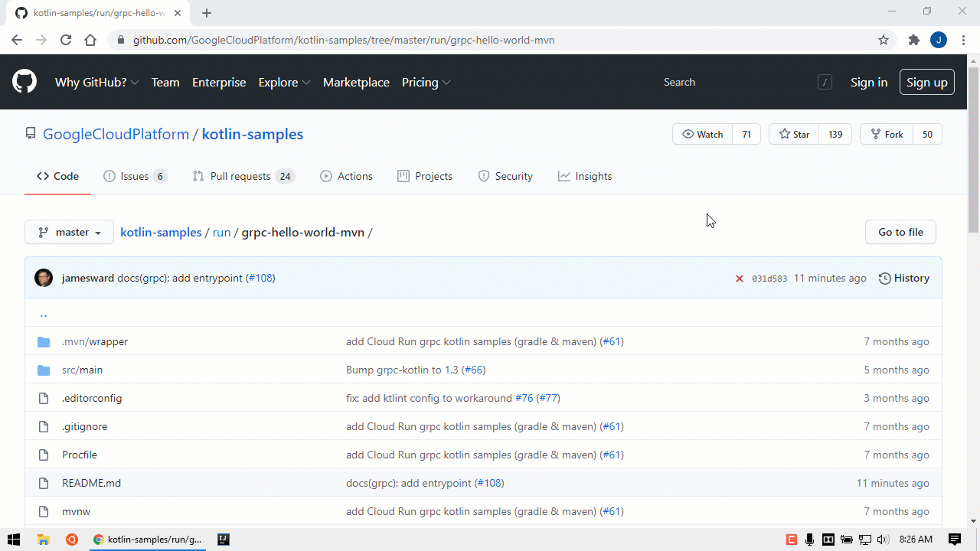
Task: Click the network tray icon
Action: pyautogui.click(x=864, y=540)
